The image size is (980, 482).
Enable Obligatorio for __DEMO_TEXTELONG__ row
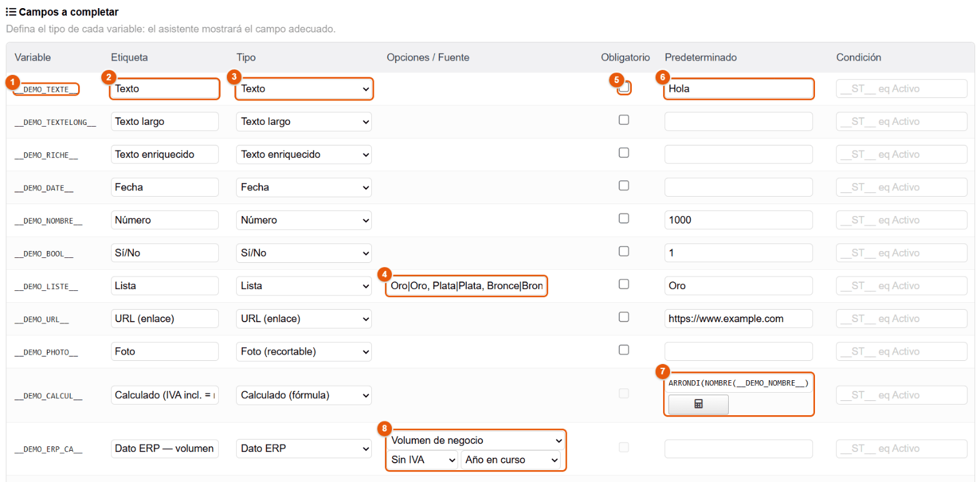pyautogui.click(x=624, y=120)
